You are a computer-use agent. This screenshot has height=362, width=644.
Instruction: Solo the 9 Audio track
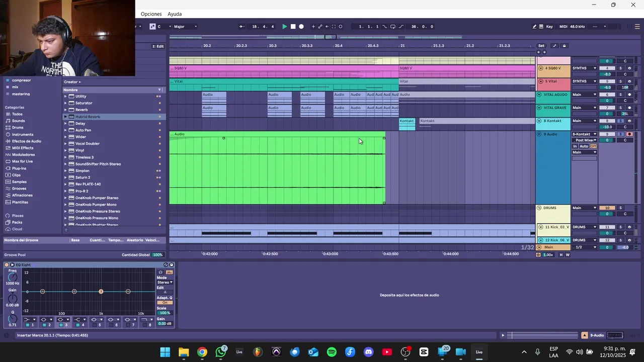[620, 134]
